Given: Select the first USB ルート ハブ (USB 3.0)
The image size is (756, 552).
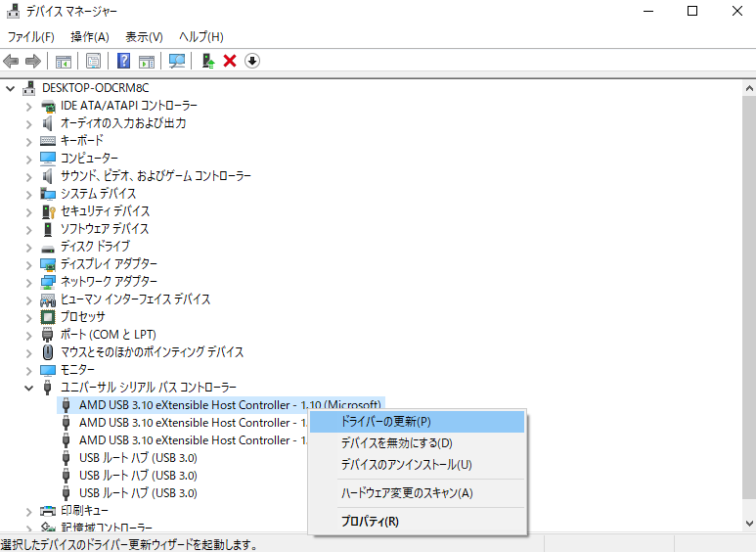Looking at the screenshot, I should 137,458.
